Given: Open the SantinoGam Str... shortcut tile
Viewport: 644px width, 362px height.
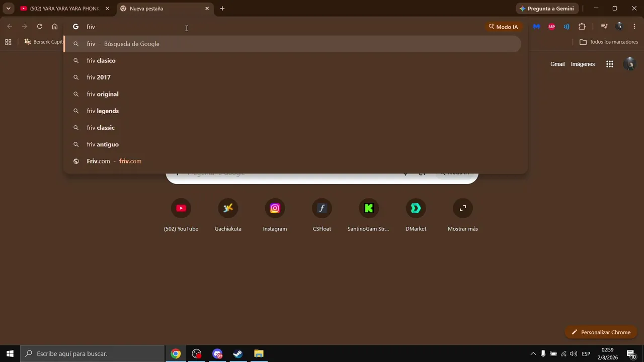Looking at the screenshot, I should coord(369,215).
